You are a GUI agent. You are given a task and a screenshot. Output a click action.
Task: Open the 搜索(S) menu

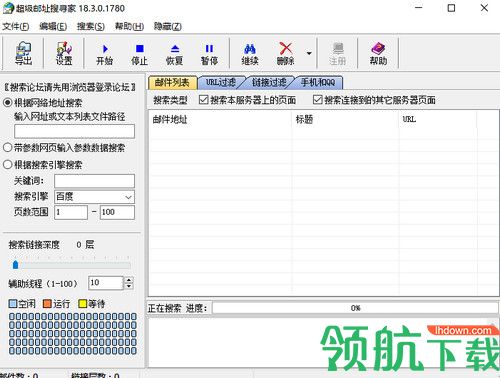[91, 26]
